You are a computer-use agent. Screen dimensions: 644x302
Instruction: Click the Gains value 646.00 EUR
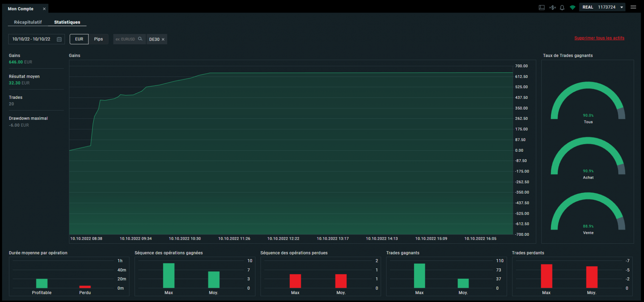click(20, 62)
